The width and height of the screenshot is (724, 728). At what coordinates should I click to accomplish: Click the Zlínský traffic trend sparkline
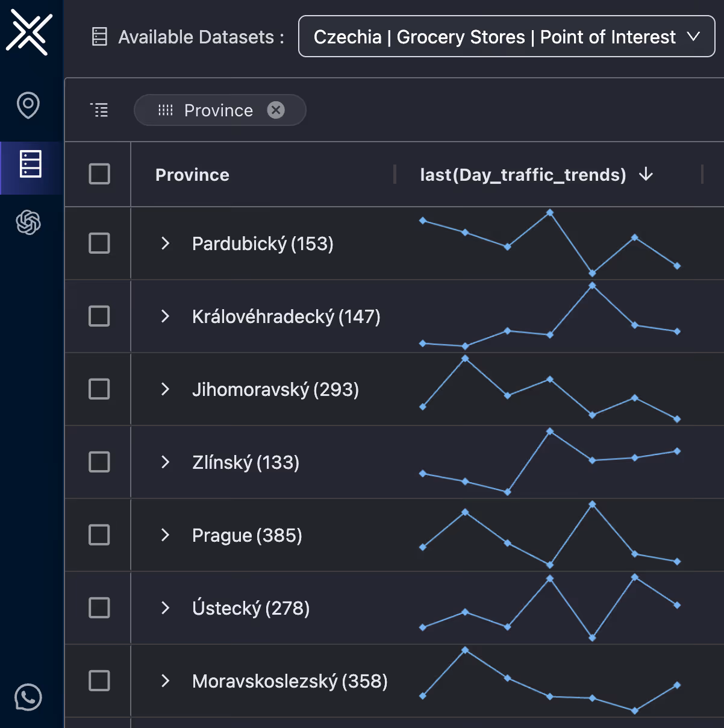tap(550, 462)
